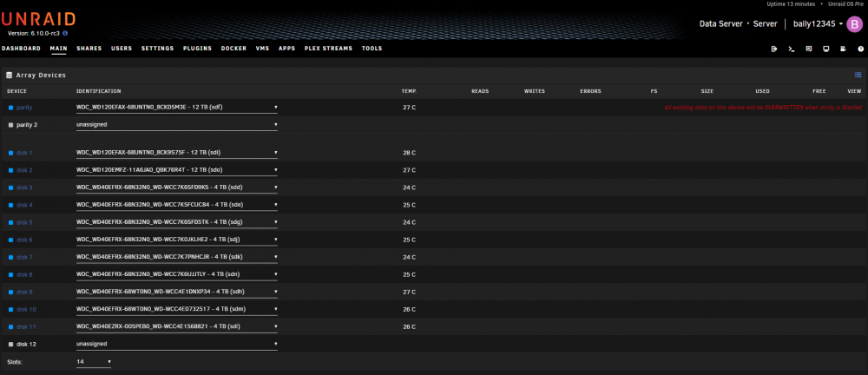Click the disk 4 status square icon
Viewport: 868px width, 375px height.
coord(10,205)
